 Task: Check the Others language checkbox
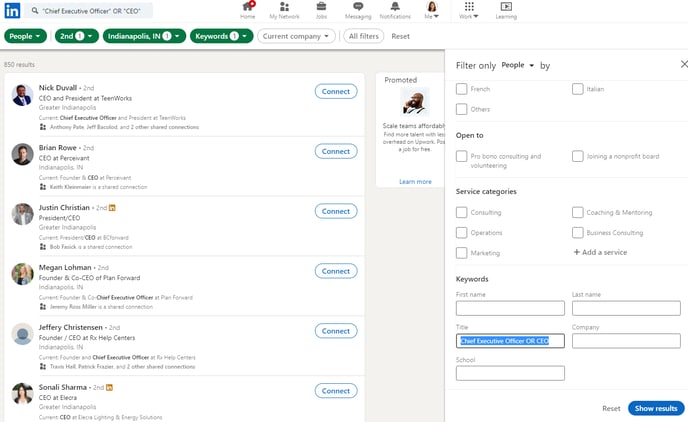[461, 109]
